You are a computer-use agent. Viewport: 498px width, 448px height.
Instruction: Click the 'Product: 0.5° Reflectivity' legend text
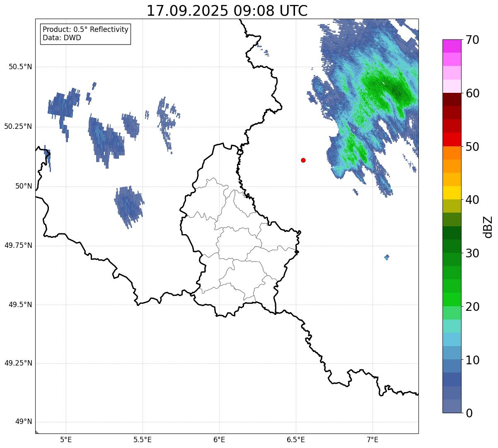[x=85, y=29]
